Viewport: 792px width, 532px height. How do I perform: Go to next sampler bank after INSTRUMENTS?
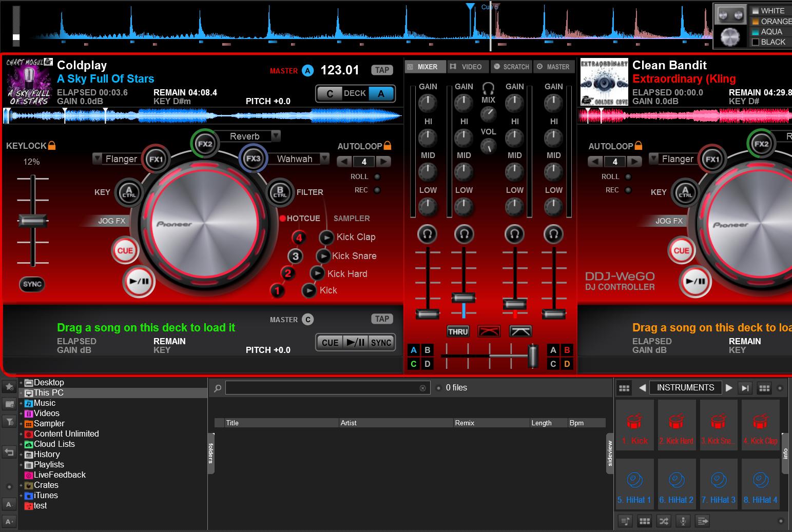(x=729, y=388)
